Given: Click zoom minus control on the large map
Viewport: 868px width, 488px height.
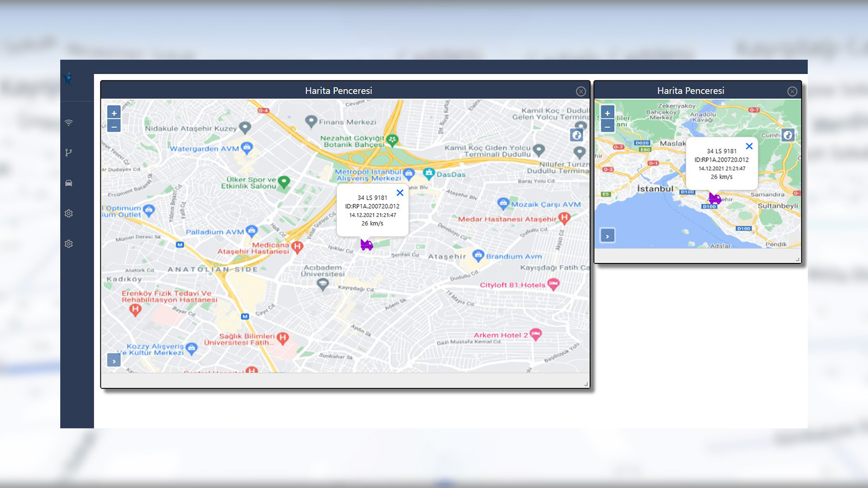Looking at the screenshot, I should coord(114,126).
